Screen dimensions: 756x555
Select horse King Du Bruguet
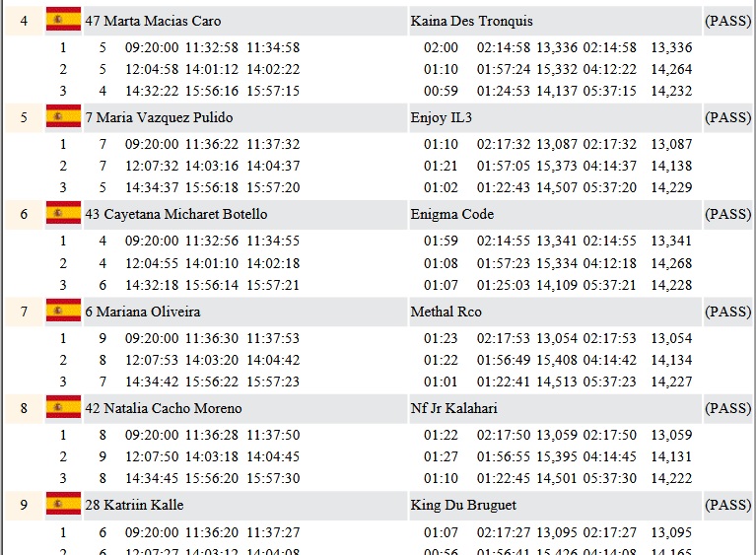[462, 506]
